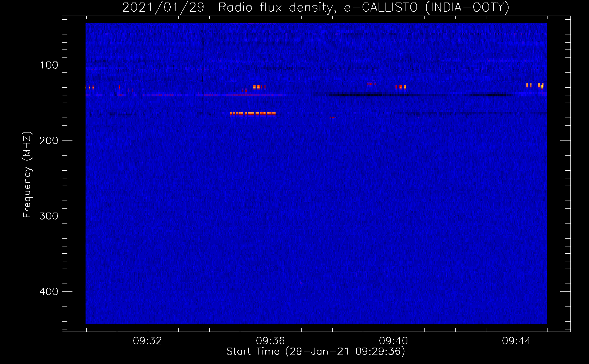589x364 pixels.
Task: Click the 'Frequency (MHZ)' axis label
Action: 27,175
